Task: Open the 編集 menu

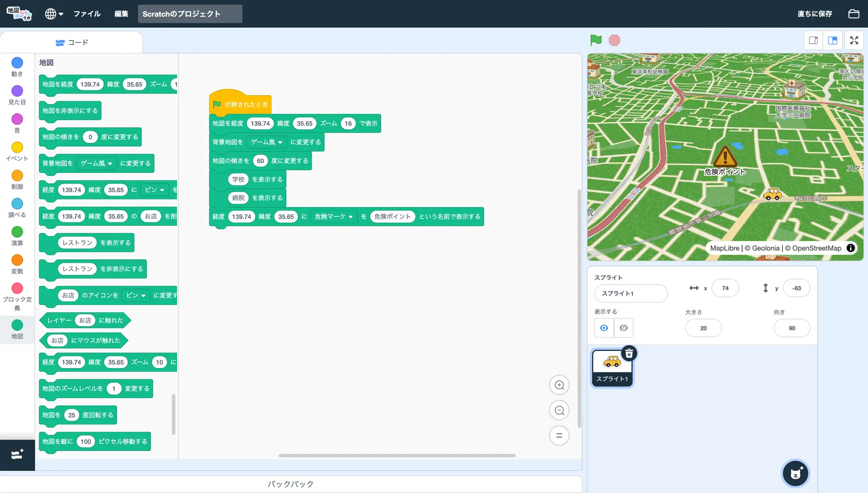Action: pos(121,14)
